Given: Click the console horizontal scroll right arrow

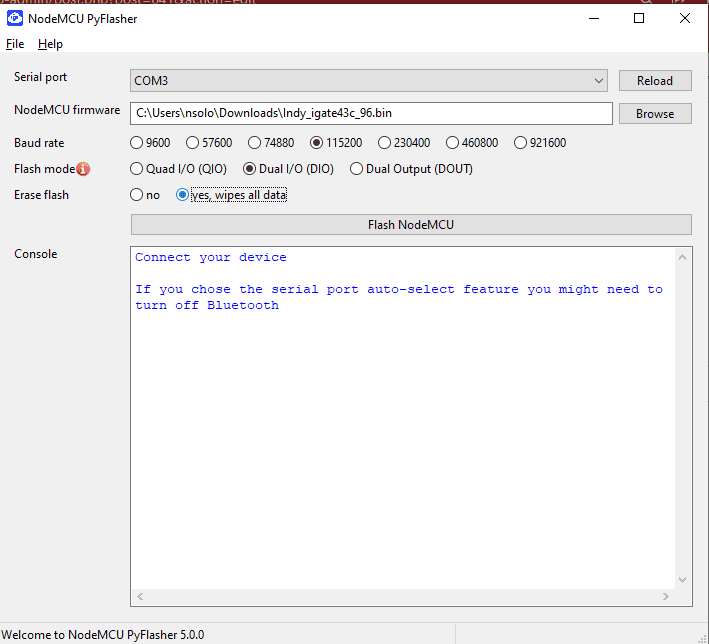Looking at the screenshot, I should pos(668,597).
